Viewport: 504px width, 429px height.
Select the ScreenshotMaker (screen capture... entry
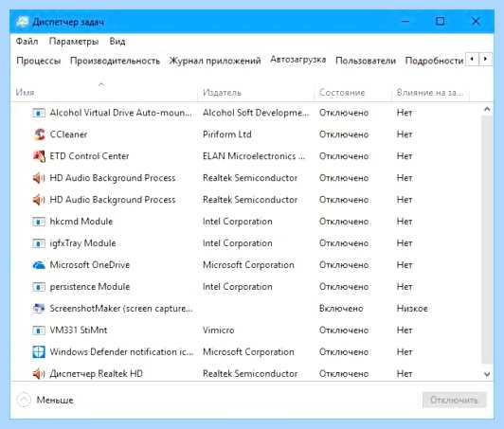tap(121, 309)
